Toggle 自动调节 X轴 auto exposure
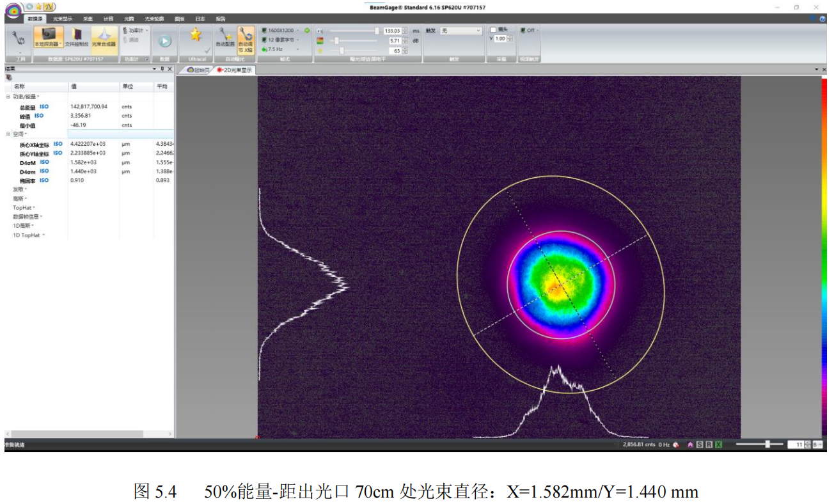This screenshot has height=504, width=834. [246, 37]
